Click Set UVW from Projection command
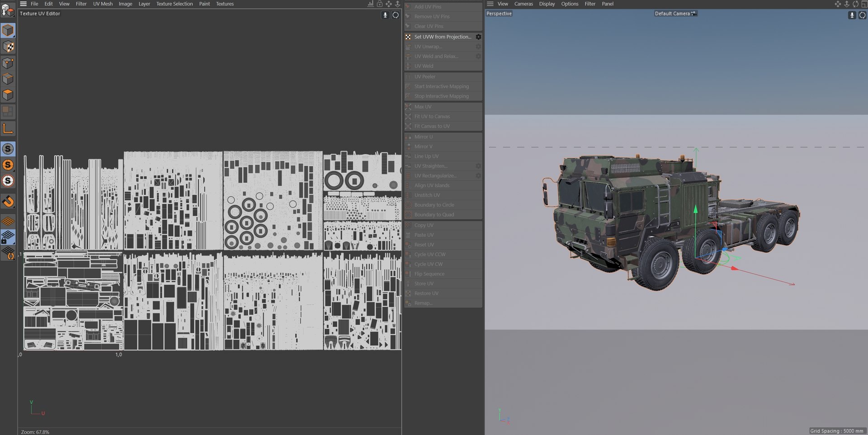The image size is (868, 435). [443, 37]
